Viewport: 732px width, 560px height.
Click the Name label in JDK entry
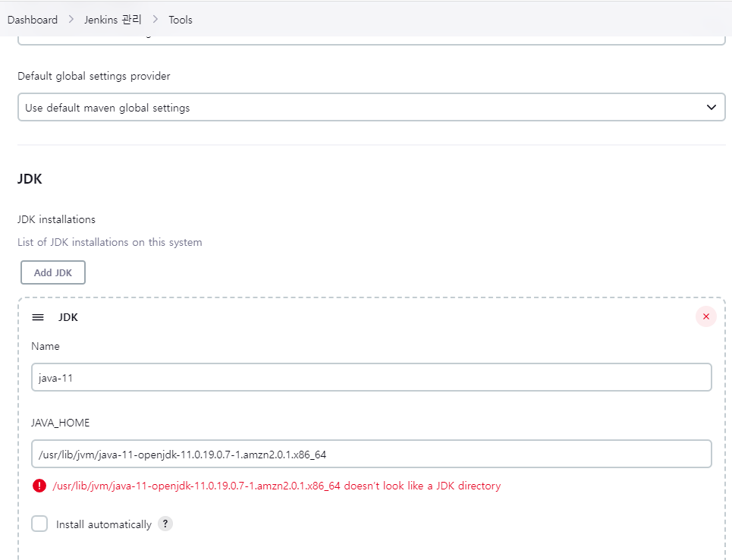pyautogui.click(x=46, y=346)
